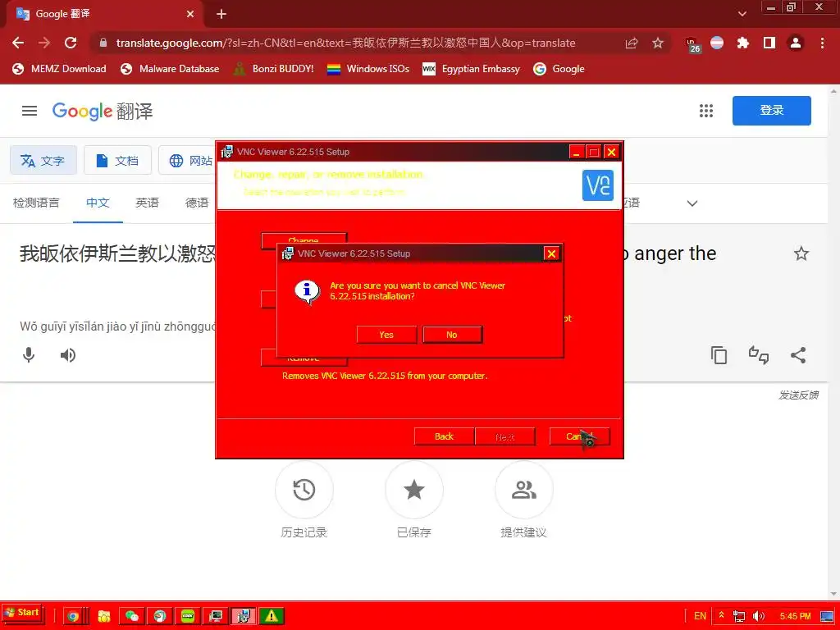Open Google bookmark
The width and height of the screenshot is (840, 630).
tap(559, 69)
